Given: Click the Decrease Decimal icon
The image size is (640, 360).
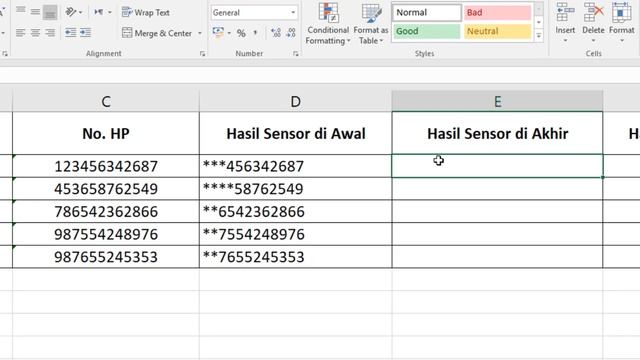Looking at the screenshot, I should [291, 33].
